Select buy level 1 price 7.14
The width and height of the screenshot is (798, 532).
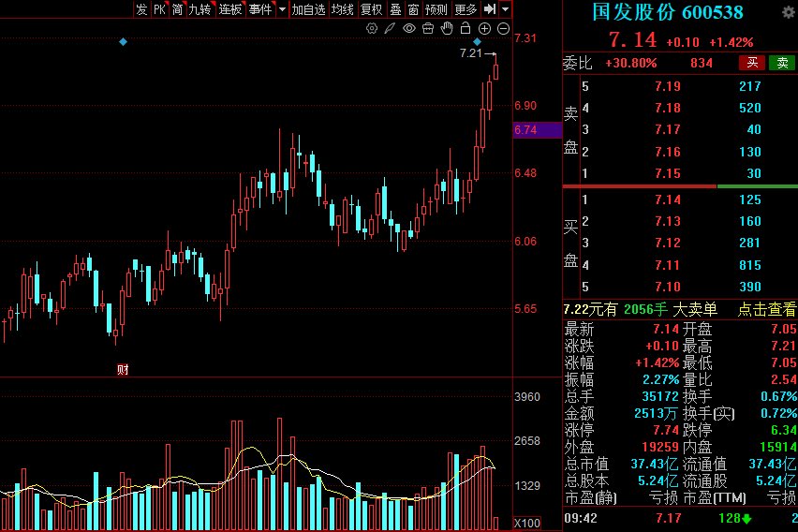point(667,199)
